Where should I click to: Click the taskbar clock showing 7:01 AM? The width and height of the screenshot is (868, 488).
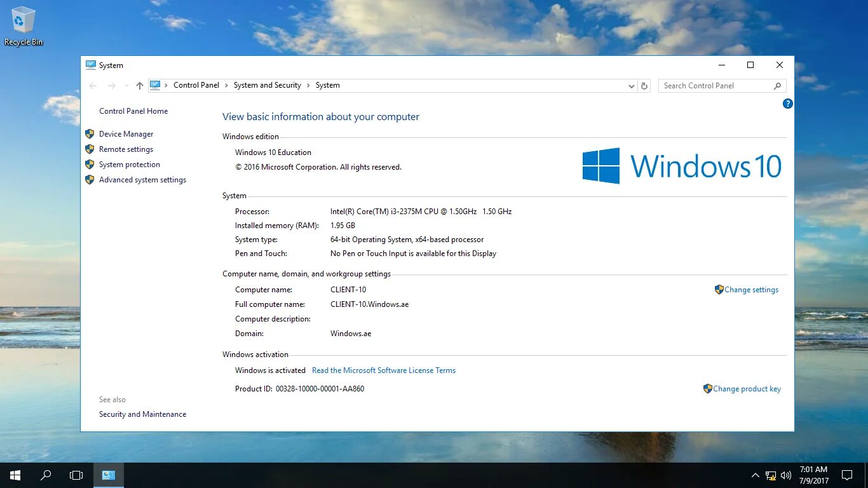click(813, 475)
